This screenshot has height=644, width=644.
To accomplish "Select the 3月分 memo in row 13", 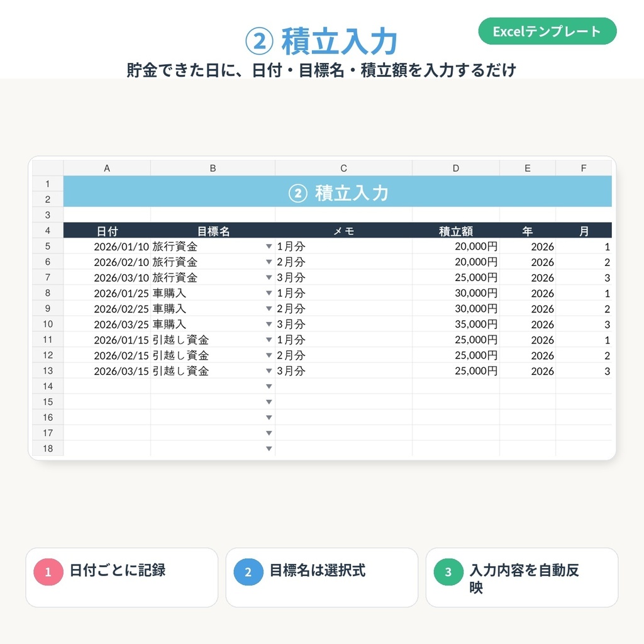I will click(x=344, y=371).
